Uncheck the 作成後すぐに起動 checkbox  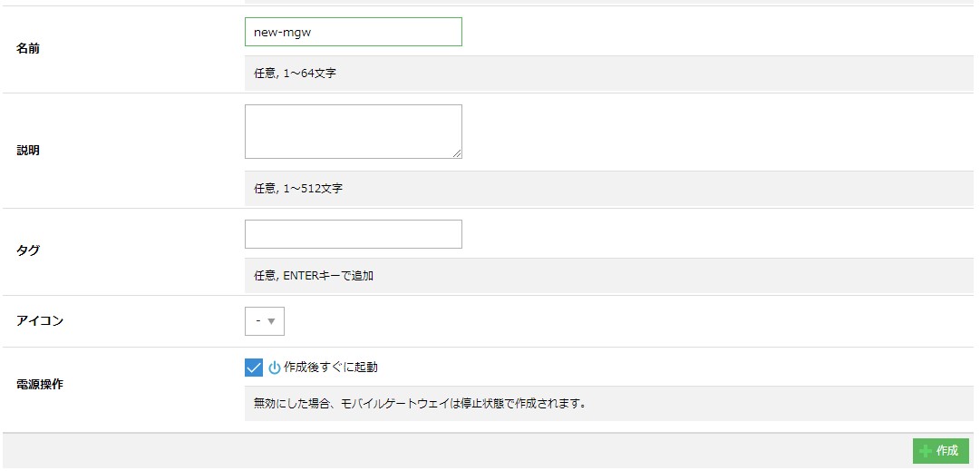pyautogui.click(x=254, y=368)
